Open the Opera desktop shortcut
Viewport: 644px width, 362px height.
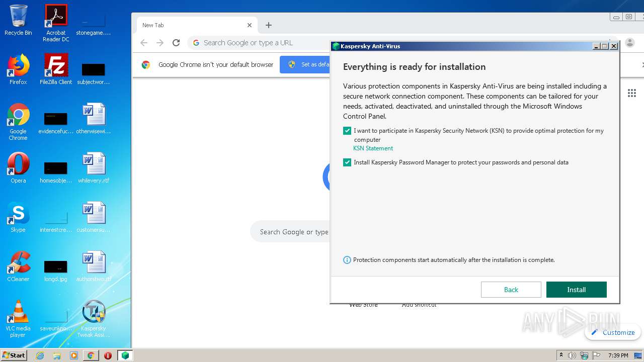pos(18,168)
